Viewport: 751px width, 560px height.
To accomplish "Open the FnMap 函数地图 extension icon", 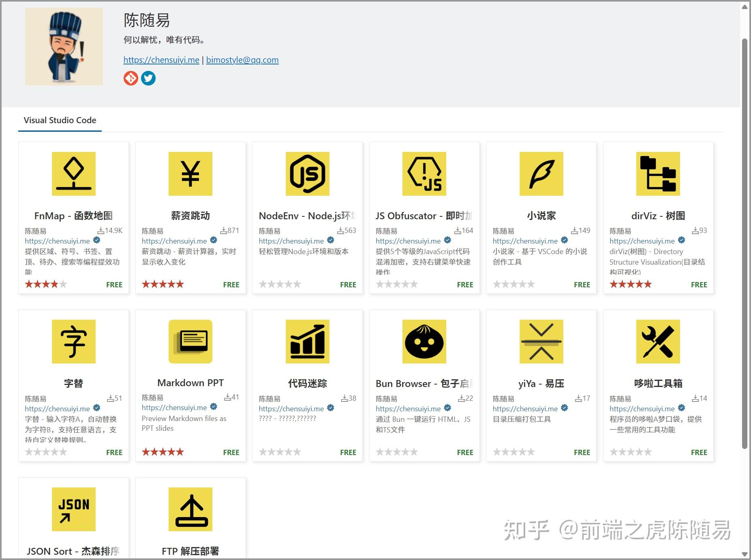I will 73,173.
